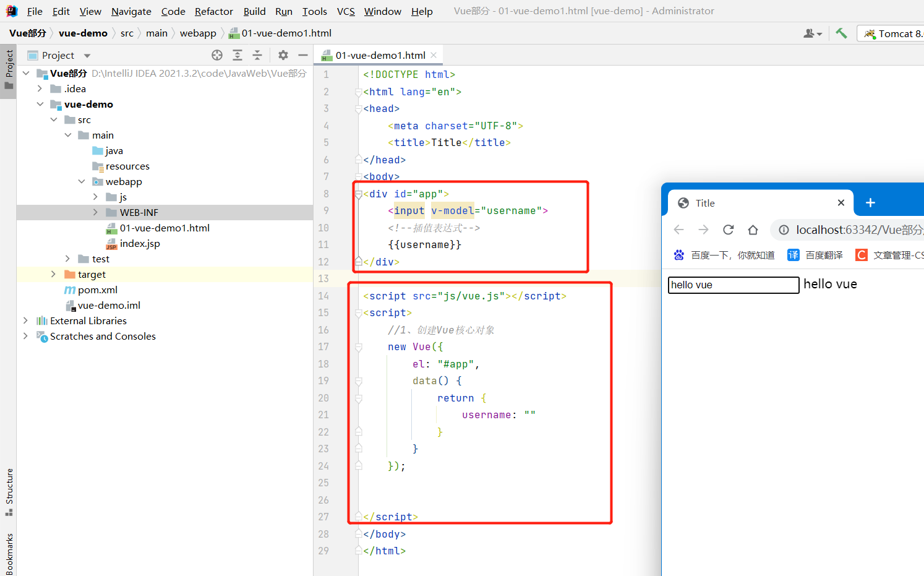This screenshot has height=576, width=924.
Task: Close the 01-vue-demo1.html editor tab
Action: point(434,55)
